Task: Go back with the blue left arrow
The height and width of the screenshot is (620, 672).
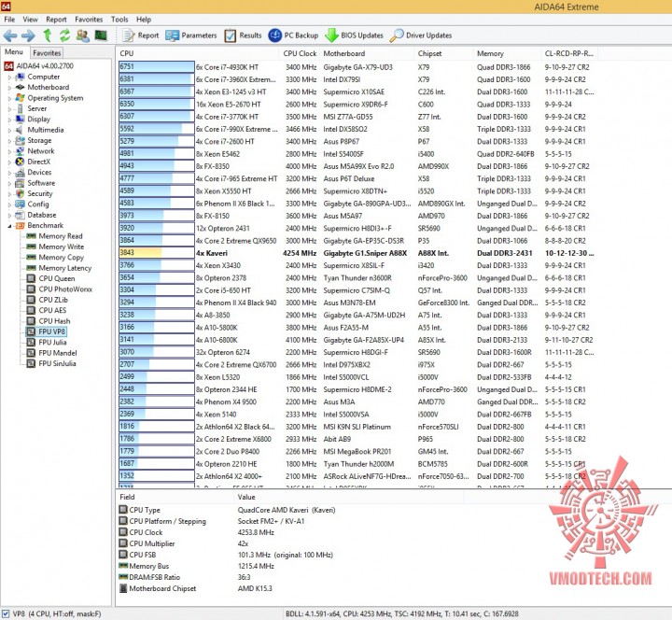Action: [x=10, y=35]
